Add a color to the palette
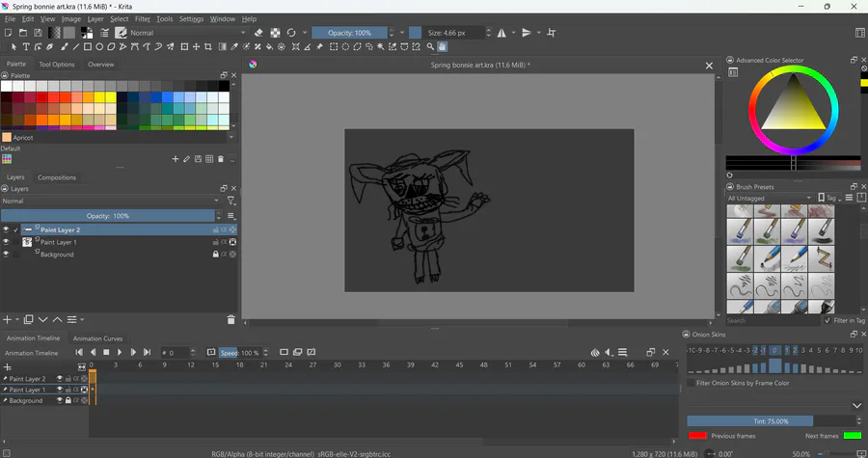This screenshot has height=458, width=868. pos(175,159)
